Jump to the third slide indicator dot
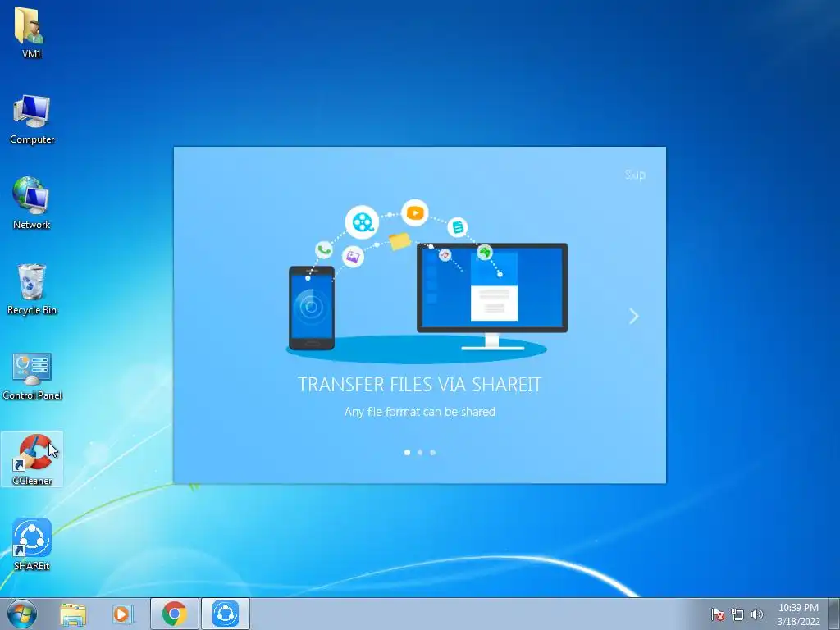The width and height of the screenshot is (840, 630). click(433, 453)
